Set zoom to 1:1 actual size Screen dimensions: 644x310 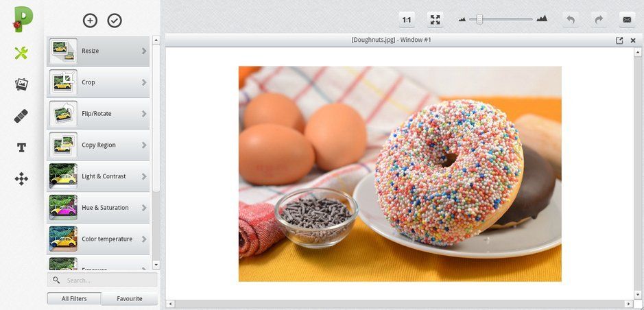click(x=407, y=20)
